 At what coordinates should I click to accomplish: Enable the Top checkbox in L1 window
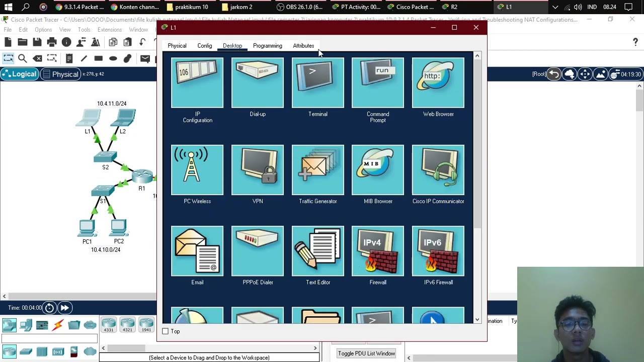[165, 331]
